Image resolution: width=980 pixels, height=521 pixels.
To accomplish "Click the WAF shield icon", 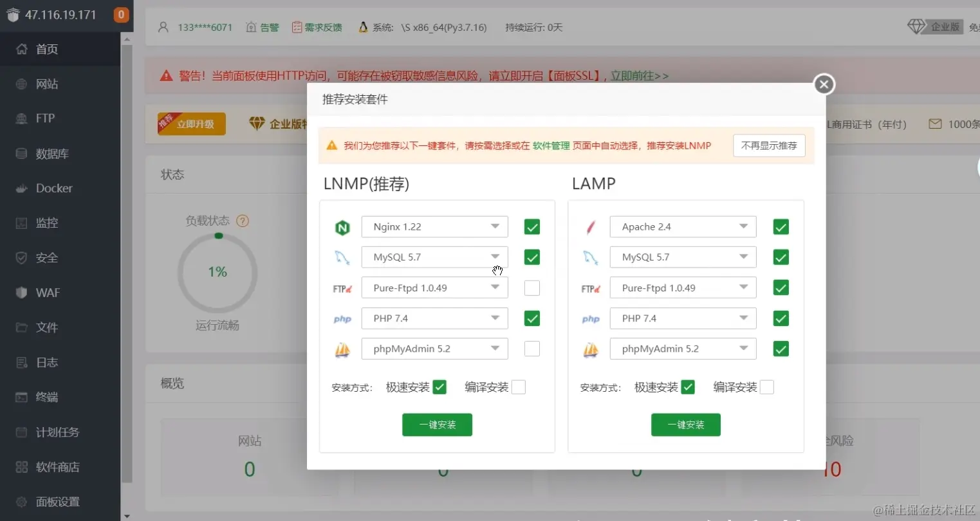I will [x=22, y=293].
